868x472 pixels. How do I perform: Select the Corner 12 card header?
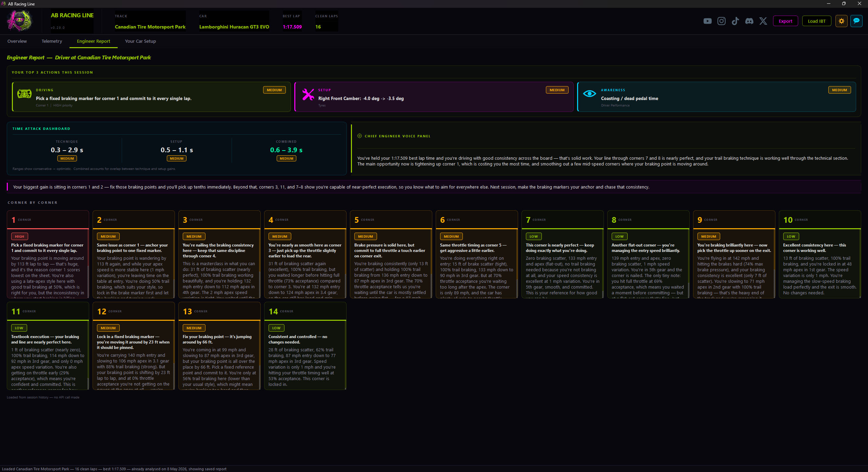[x=134, y=311]
